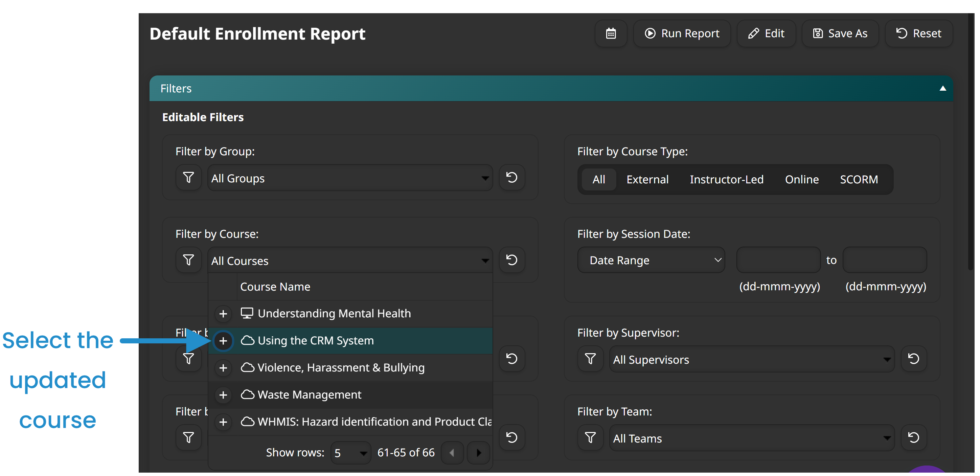Click the funnel icon for Filter by Team
Screen dimensions: 980x476
coord(590,437)
